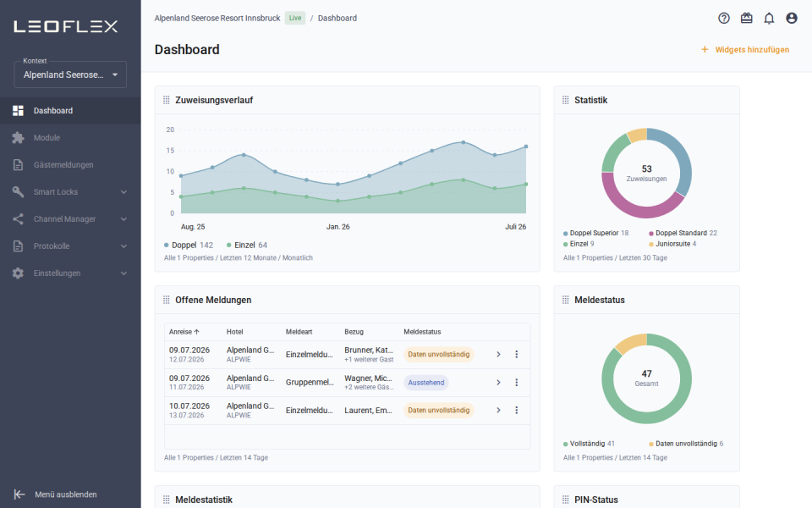Click breadcrumb Alpenland Seerose Resort Innsbruck

[x=217, y=18]
